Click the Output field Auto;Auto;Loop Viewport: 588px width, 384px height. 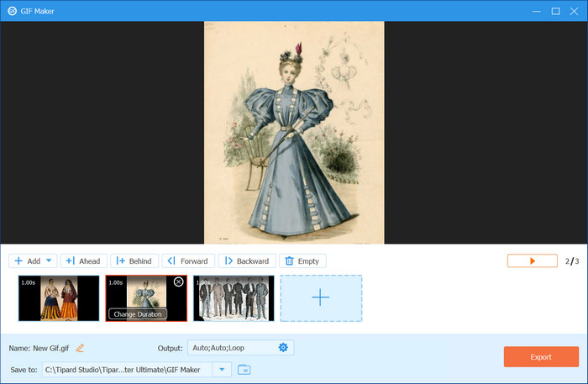(241, 348)
